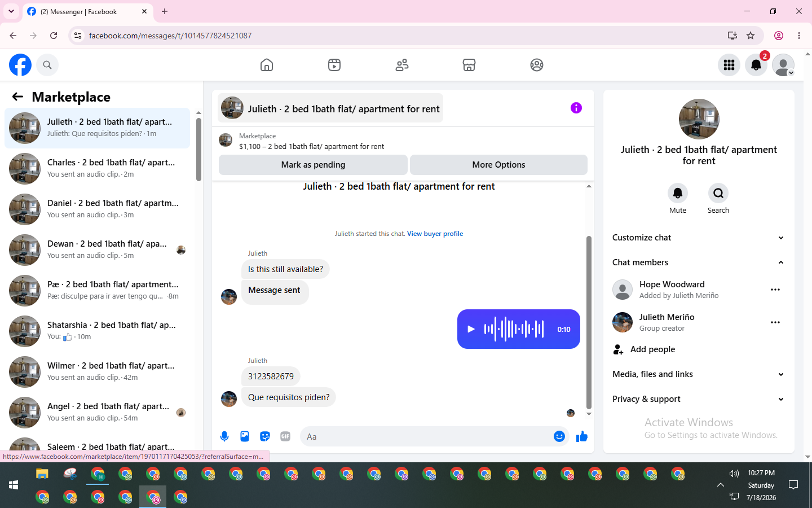Open options for member Hope Woodward
This screenshot has height=508, width=812.
tap(775, 290)
